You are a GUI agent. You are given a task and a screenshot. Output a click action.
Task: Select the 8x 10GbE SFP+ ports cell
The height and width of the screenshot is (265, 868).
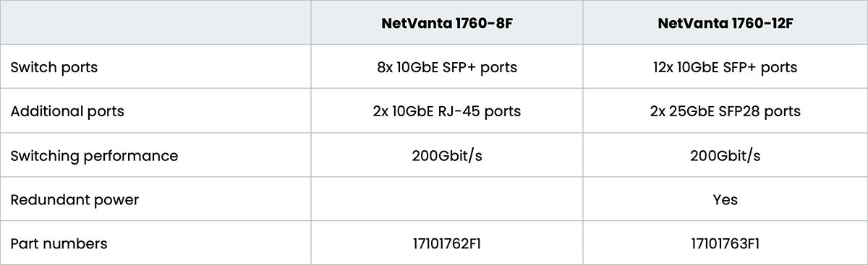point(446,67)
